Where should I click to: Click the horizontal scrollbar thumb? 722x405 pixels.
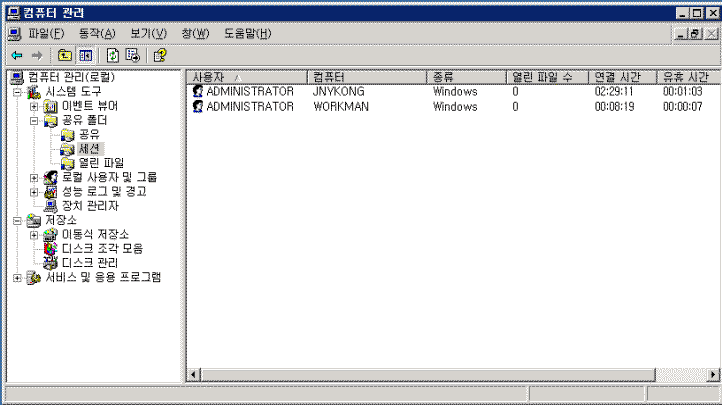point(428,375)
